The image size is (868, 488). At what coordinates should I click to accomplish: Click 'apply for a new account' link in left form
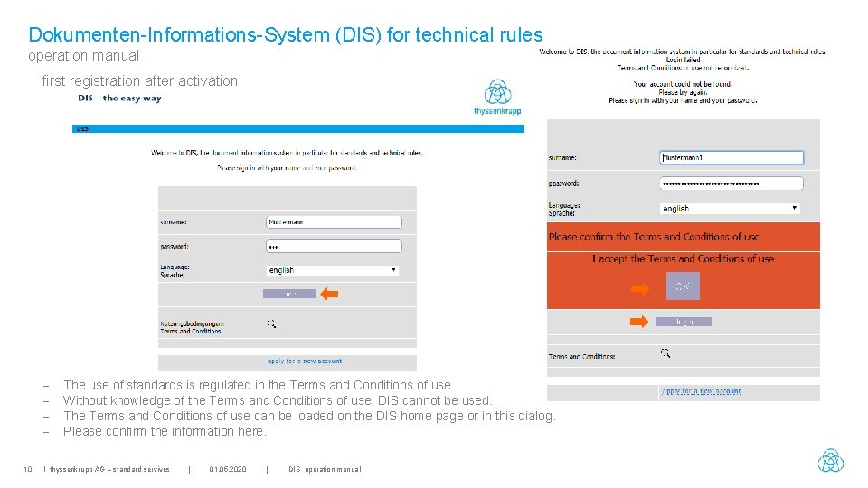pyautogui.click(x=305, y=361)
